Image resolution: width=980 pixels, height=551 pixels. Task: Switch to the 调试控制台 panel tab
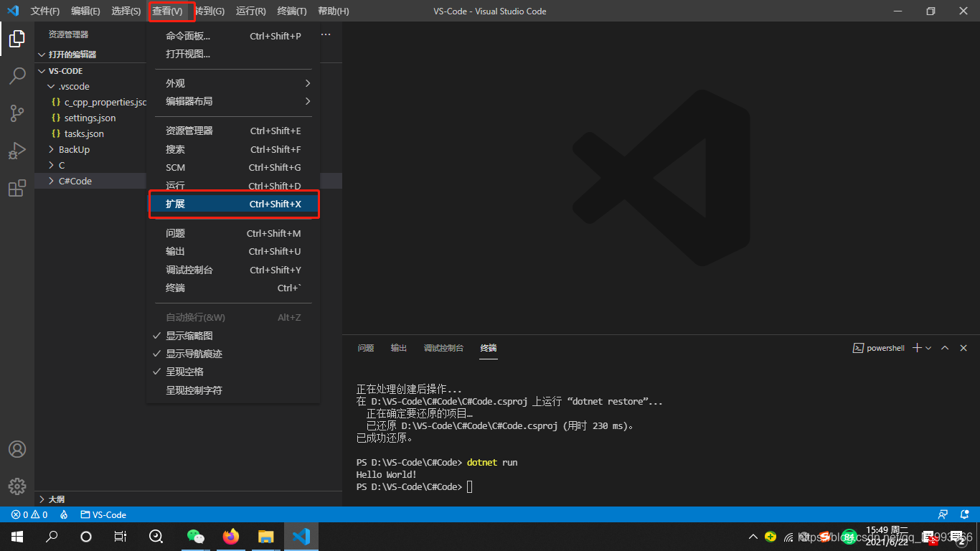pos(443,348)
